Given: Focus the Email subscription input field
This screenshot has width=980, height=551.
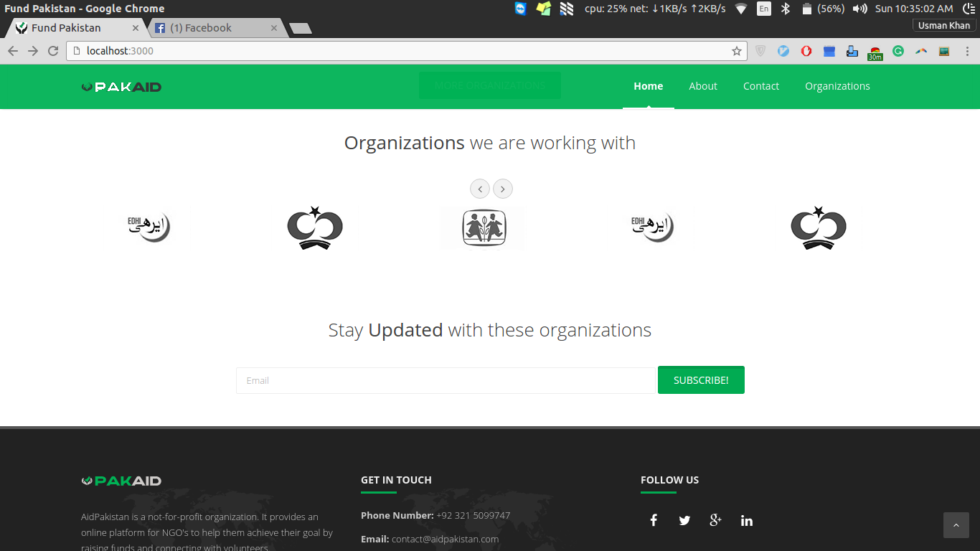Looking at the screenshot, I should 446,380.
